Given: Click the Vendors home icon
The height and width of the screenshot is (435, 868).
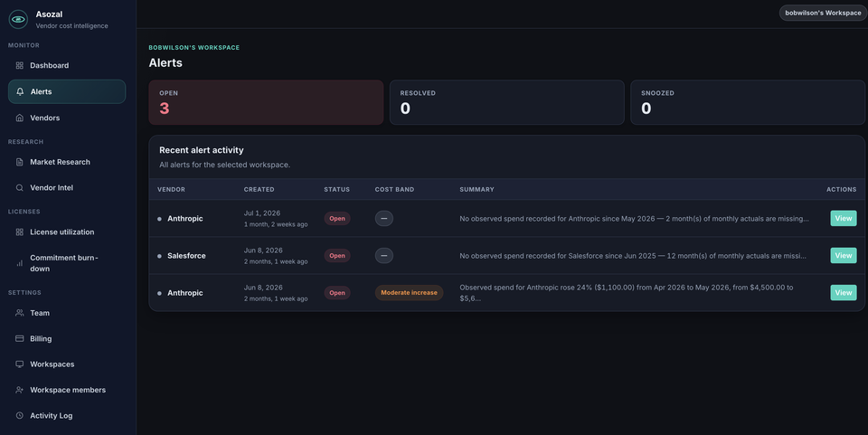Looking at the screenshot, I should click(19, 118).
